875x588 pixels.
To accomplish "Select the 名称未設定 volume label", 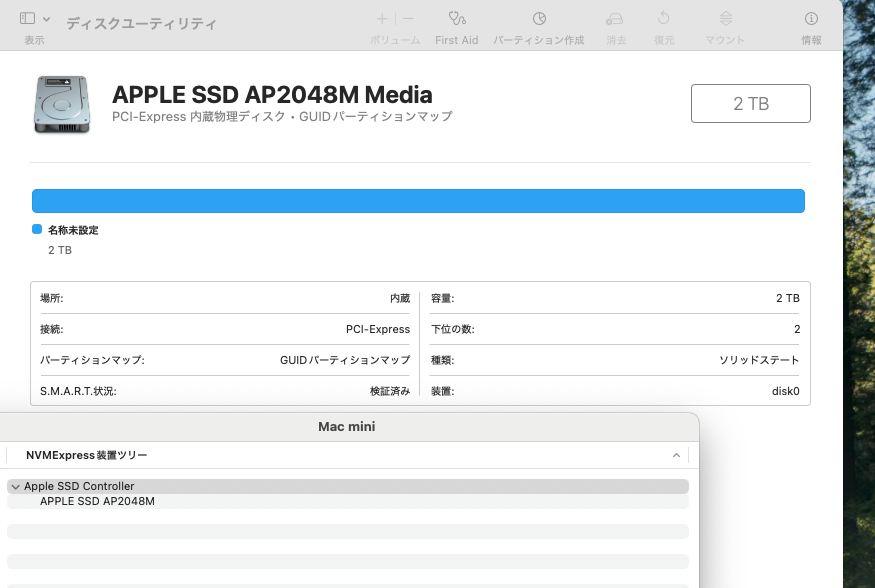I will [x=73, y=230].
